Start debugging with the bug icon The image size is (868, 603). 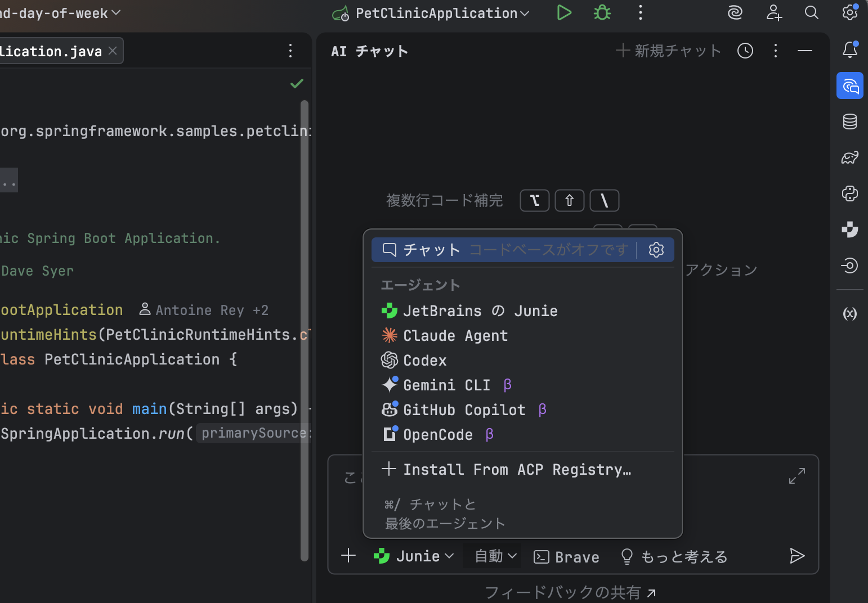click(x=602, y=13)
